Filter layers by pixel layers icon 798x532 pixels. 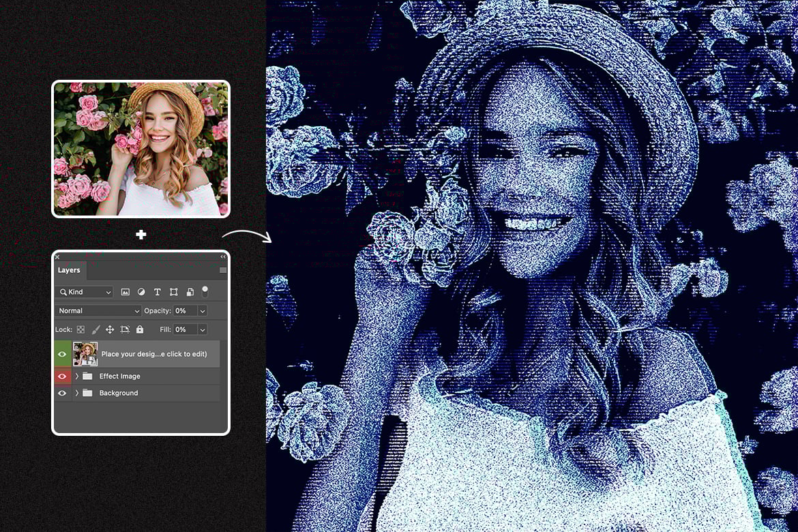pos(125,292)
